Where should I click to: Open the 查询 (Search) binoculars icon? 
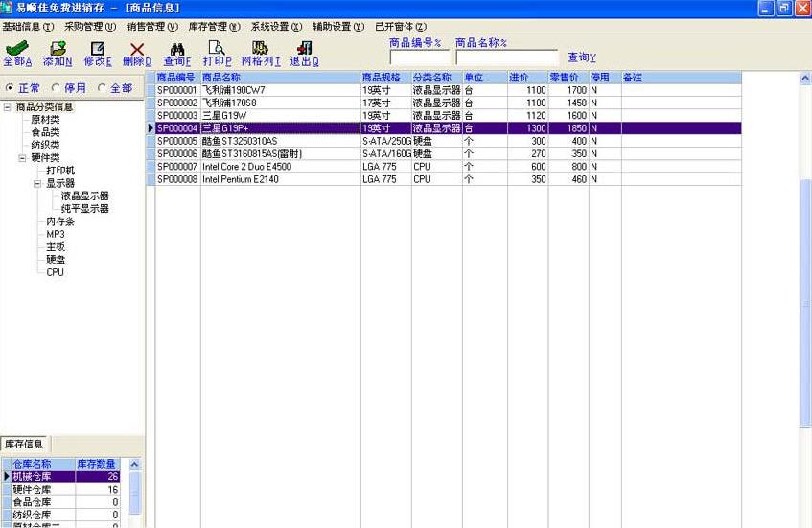pyautogui.click(x=177, y=49)
